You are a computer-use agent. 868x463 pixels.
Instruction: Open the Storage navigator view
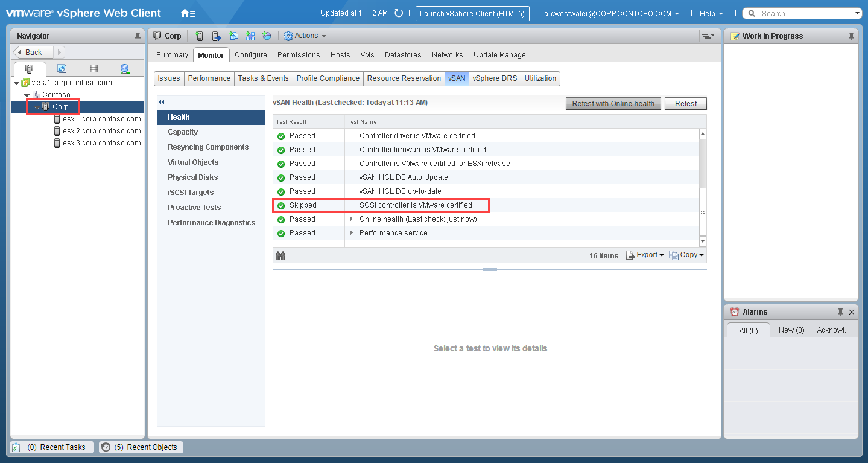(93, 68)
